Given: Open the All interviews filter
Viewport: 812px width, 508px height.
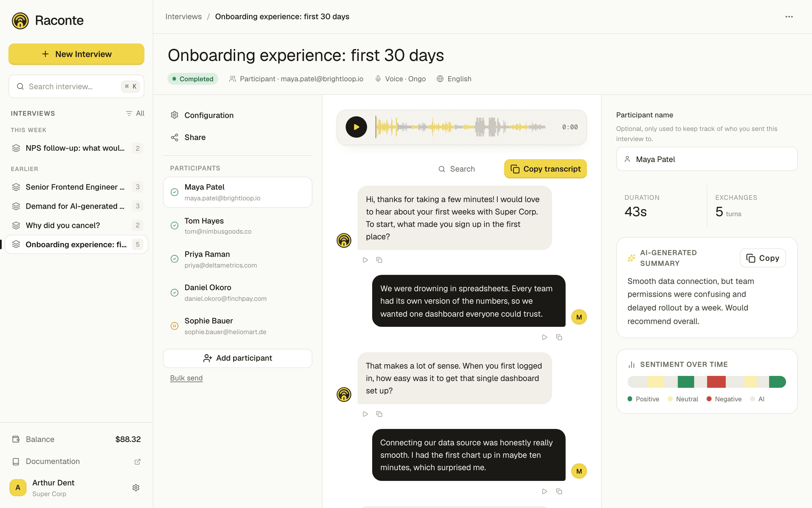Looking at the screenshot, I should tap(135, 113).
